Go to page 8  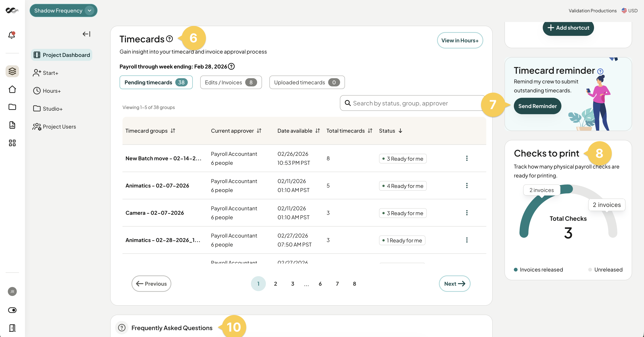(354, 284)
